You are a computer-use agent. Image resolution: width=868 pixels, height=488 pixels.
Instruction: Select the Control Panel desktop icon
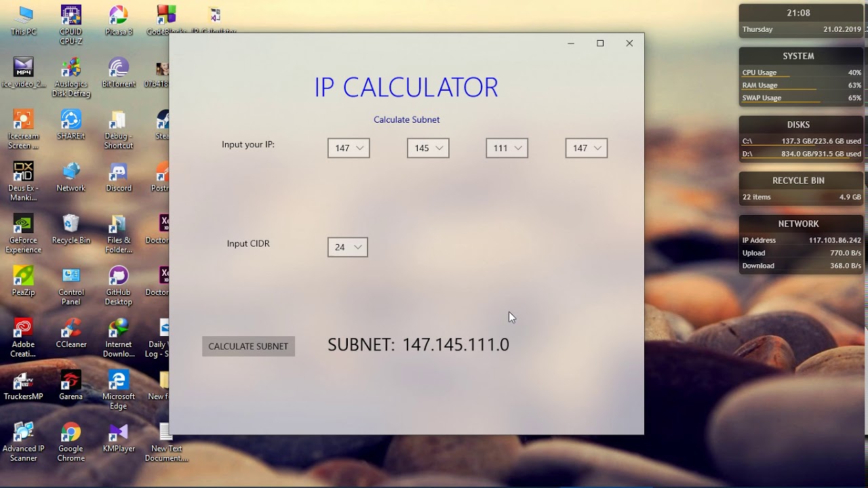[71, 286]
